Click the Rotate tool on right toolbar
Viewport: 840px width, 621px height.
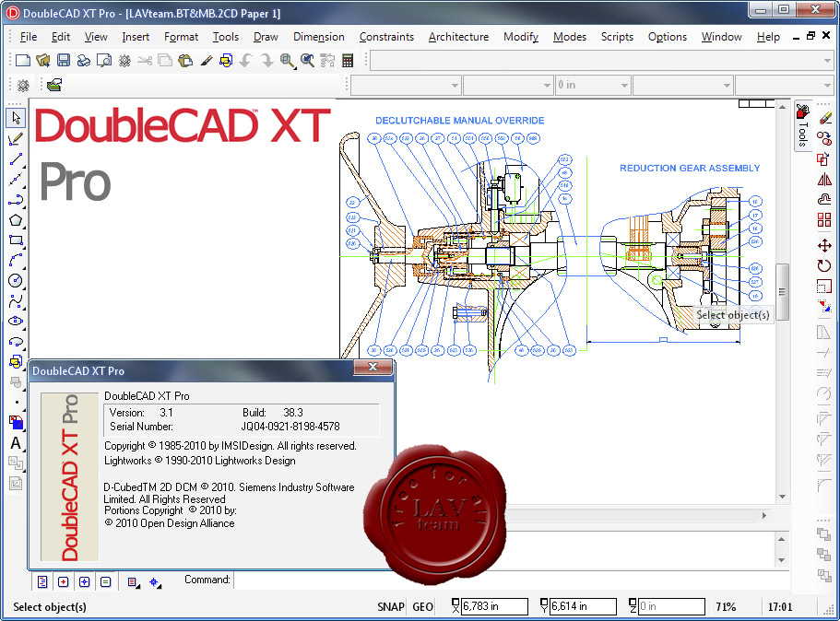click(824, 265)
